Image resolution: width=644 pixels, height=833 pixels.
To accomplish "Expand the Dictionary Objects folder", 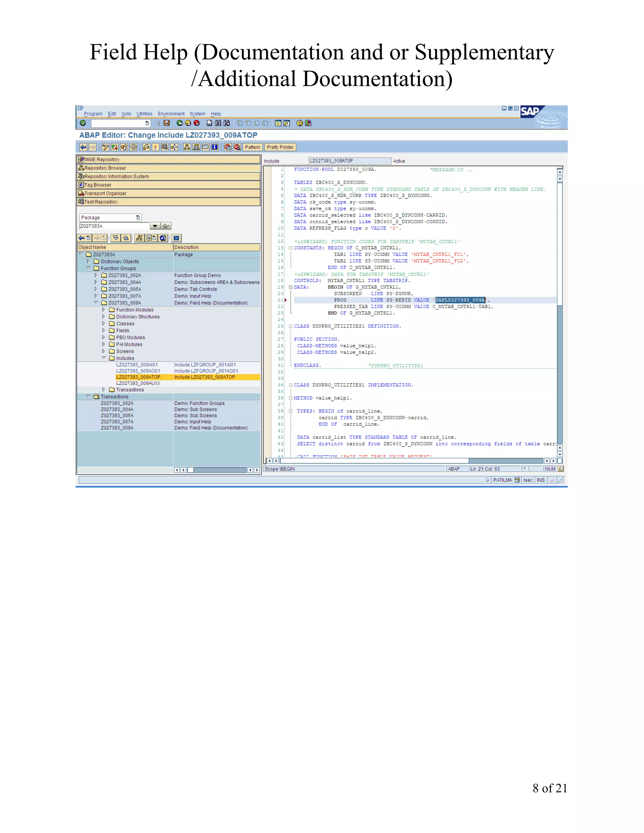I will [x=88, y=261].
